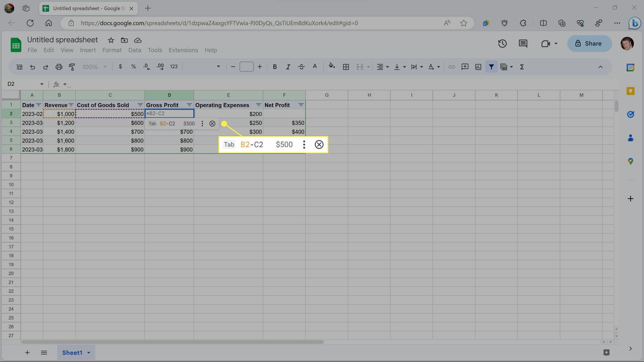This screenshot has width=644, height=362.
Task: Click the Print icon in toolbar
Action: click(59, 67)
